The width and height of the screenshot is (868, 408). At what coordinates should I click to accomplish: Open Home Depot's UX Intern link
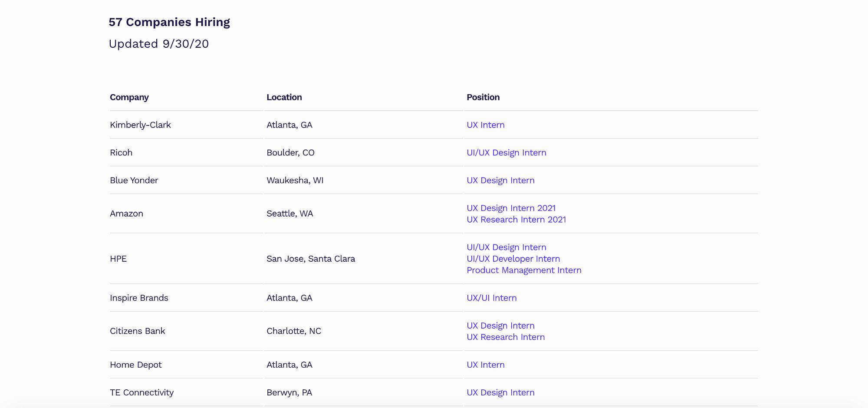pyautogui.click(x=485, y=365)
